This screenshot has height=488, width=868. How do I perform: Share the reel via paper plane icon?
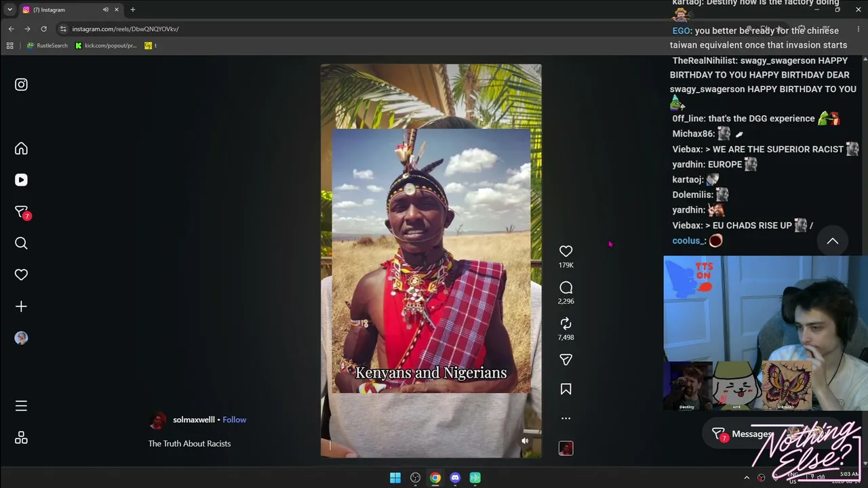(x=566, y=360)
